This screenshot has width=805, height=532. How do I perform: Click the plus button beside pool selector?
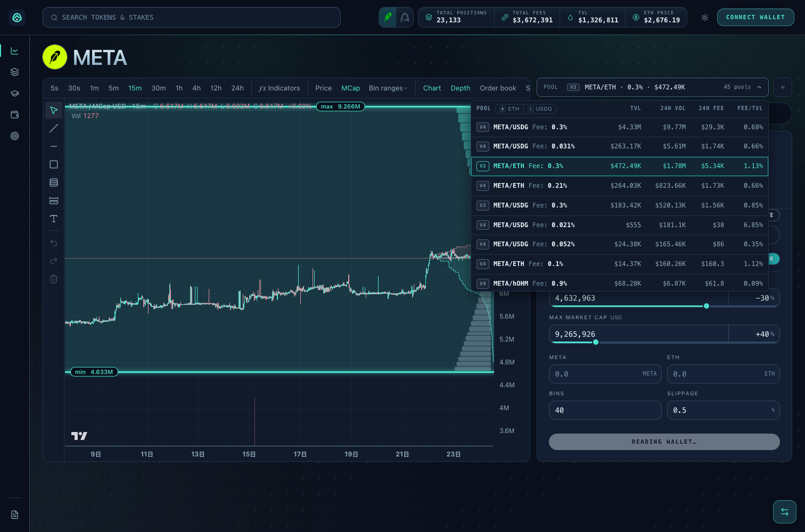click(783, 87)
